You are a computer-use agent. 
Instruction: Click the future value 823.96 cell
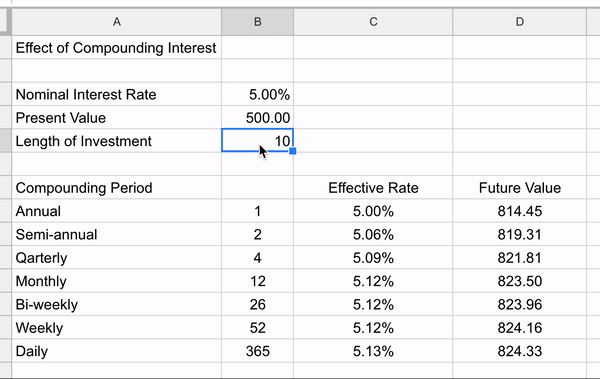pos(519,304)
